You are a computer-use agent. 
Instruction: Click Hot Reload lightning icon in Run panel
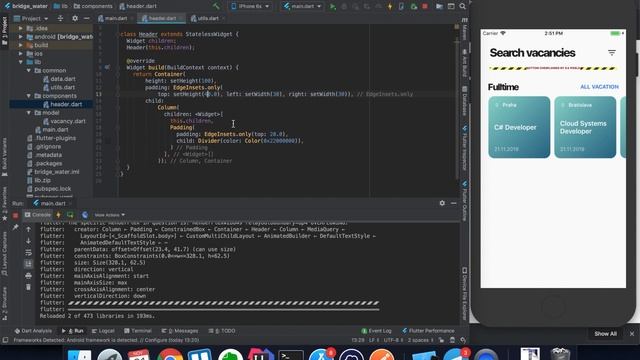coord(58,215)
